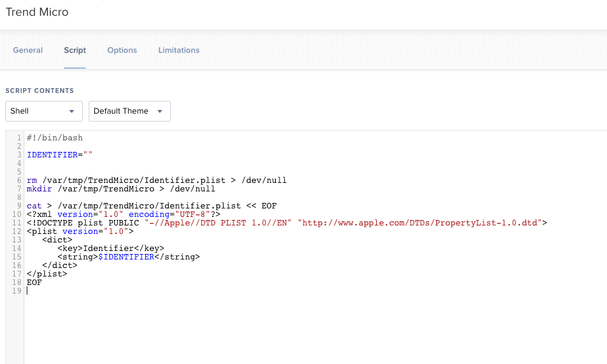Click the closing </dict> tag line

tap(60, 266)
